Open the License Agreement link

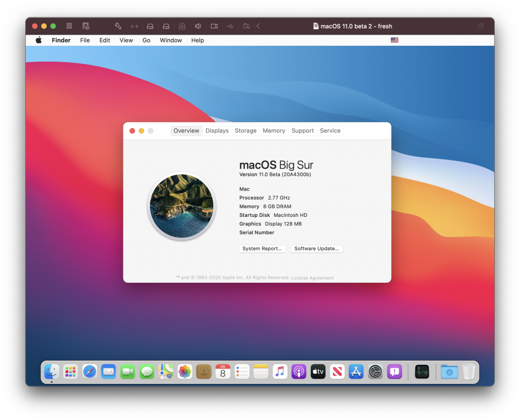[312, 278]
